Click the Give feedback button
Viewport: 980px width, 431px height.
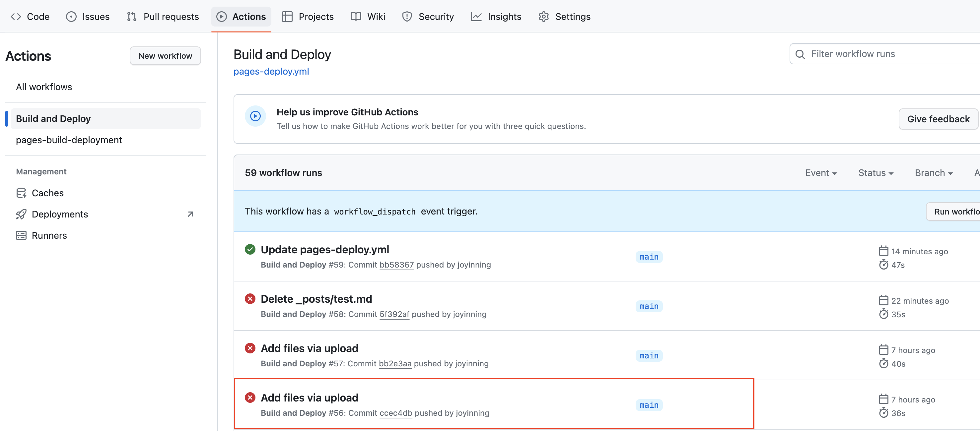coord(938,119)
